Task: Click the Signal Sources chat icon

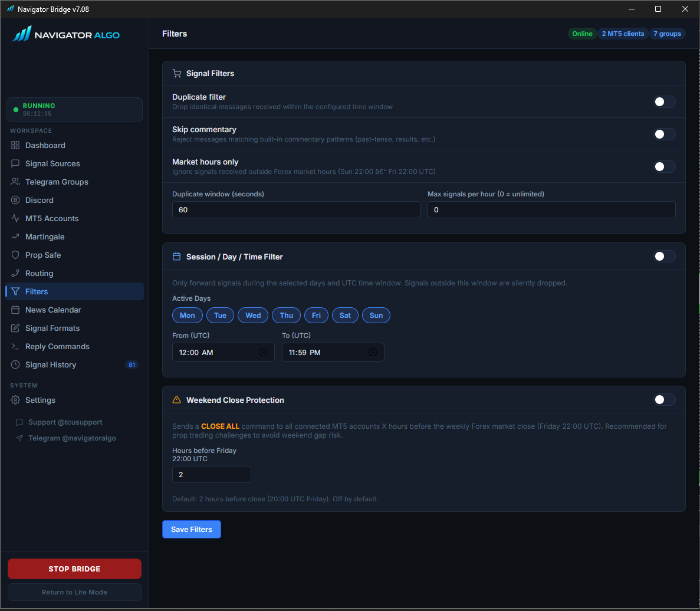Action: tap(15, 164)
